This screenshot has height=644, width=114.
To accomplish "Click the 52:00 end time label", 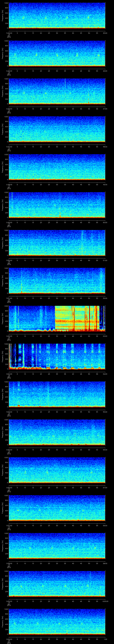I will 105,298.
